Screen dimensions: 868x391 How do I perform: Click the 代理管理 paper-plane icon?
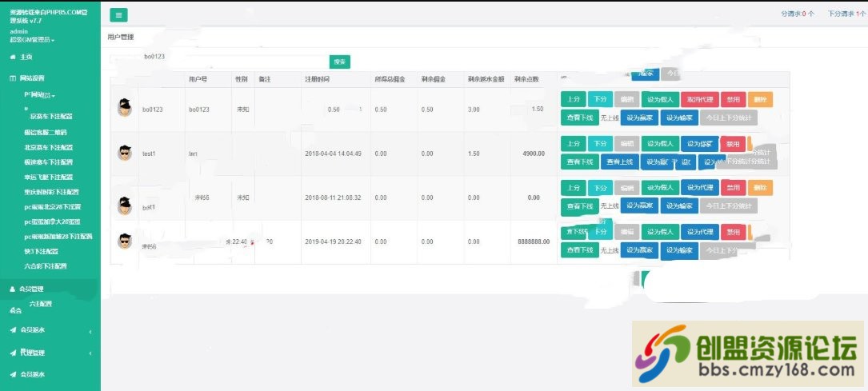point(13,353)
